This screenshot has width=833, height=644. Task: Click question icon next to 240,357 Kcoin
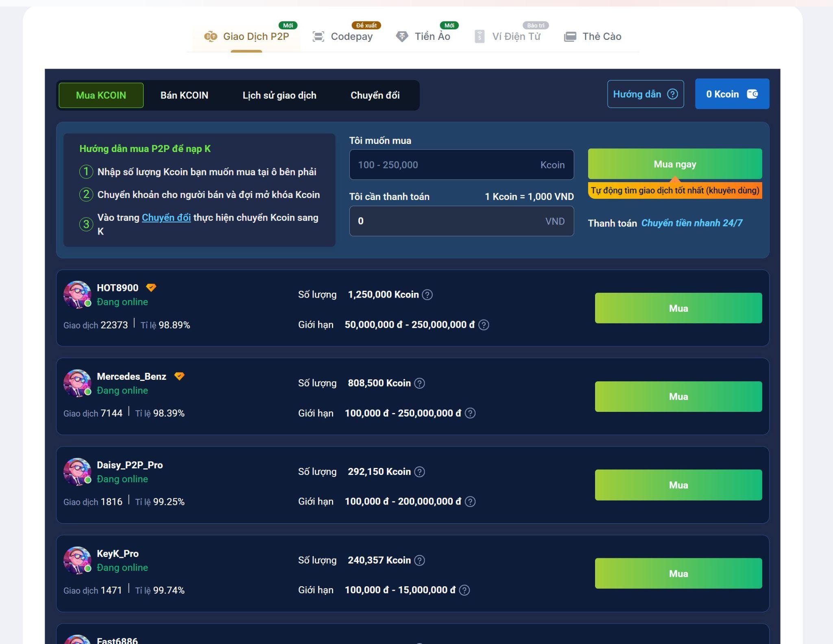click(x=419, y=560)
